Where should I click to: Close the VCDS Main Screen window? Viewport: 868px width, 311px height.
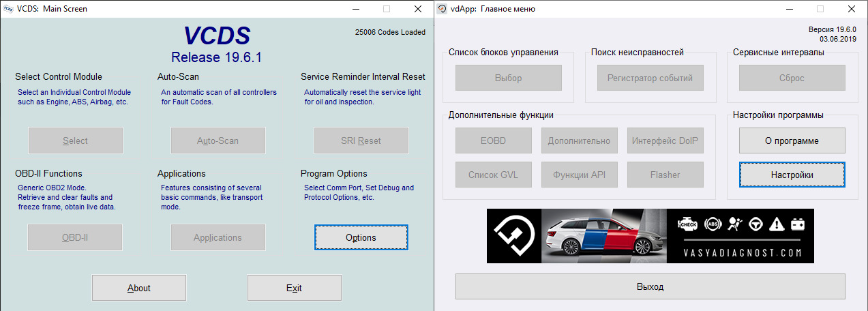tap(417, 9)
